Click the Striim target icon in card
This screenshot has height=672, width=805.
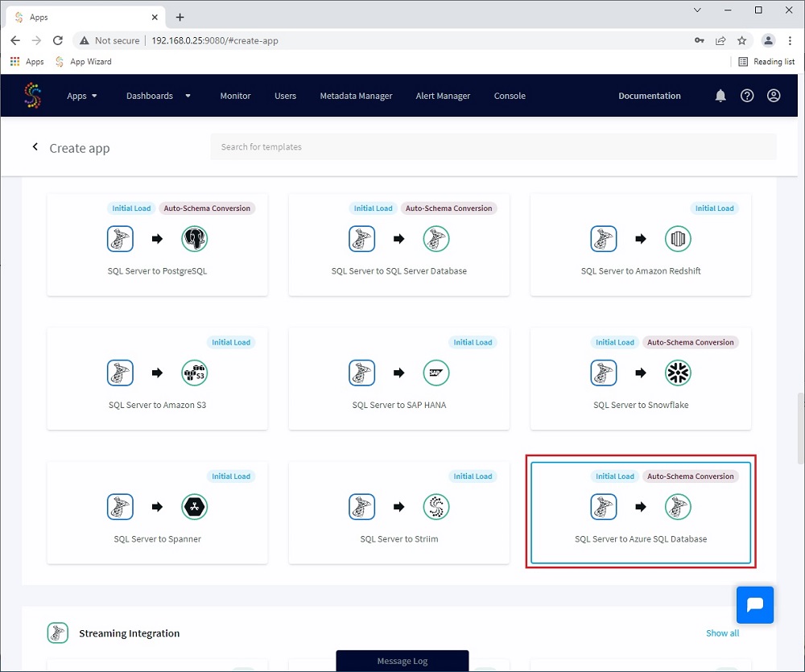436,507
